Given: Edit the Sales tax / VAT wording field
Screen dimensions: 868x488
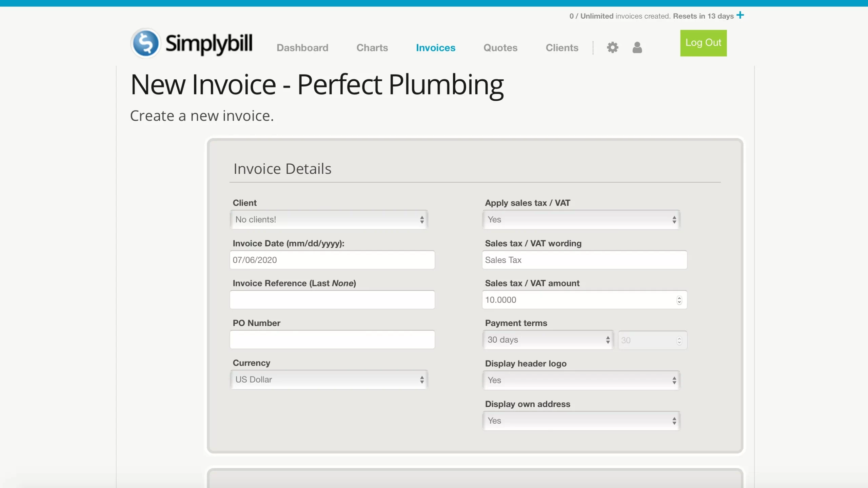Looking at the screenshot, I should [584, 260].
